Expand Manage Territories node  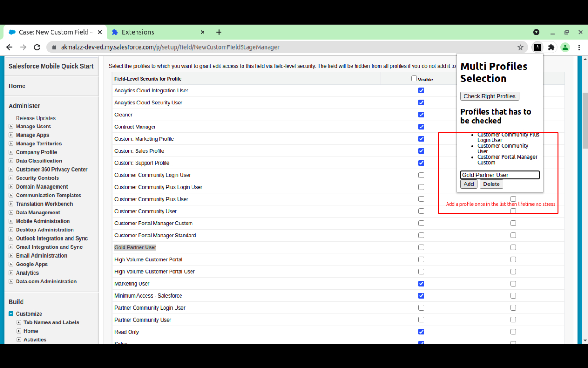pos(11,144)
